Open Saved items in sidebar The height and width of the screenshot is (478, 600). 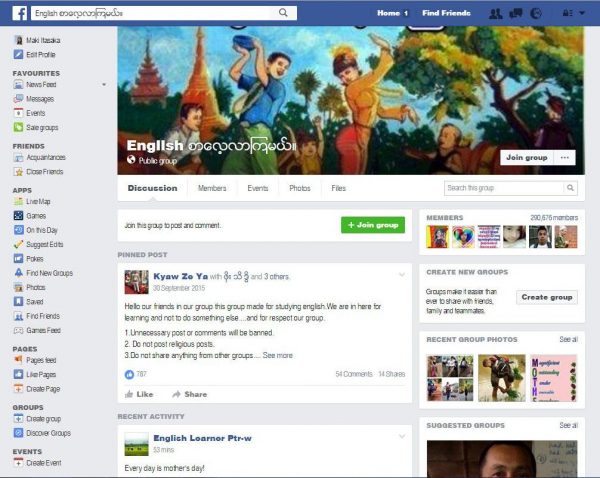28,302
